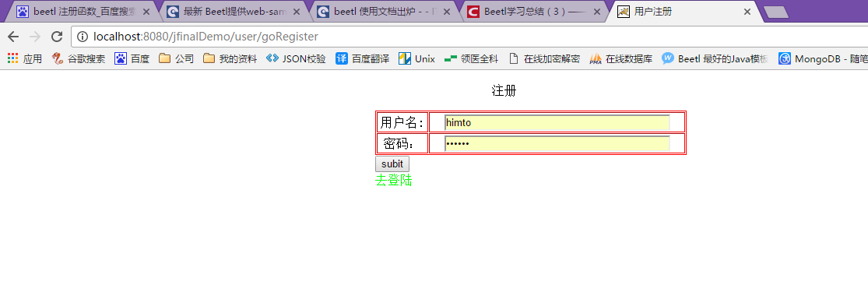Reload the current page
This screenshot has width=868, height=306.
(57, 37)
